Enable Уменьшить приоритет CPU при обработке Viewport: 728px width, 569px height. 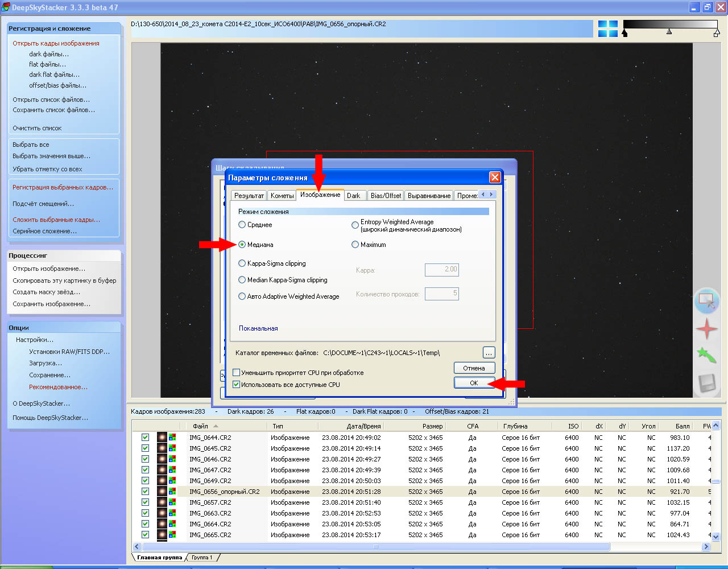[x=237, y=373]
